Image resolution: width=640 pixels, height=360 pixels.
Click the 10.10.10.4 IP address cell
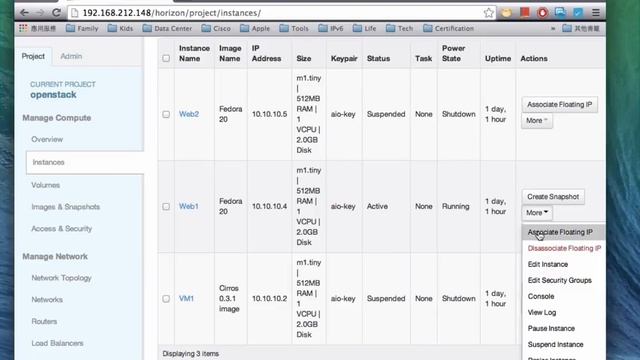coord(269,207)
